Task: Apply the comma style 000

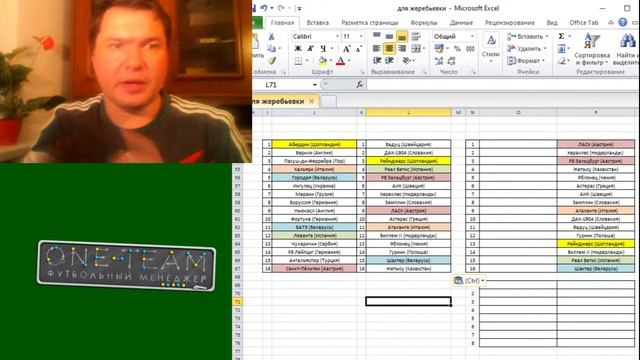Action: (x=470, y=49)
